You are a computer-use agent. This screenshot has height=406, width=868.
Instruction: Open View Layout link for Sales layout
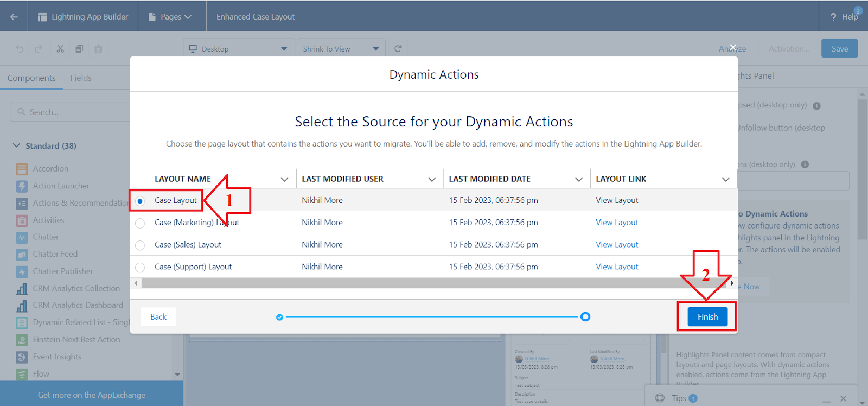coord(617,245)
